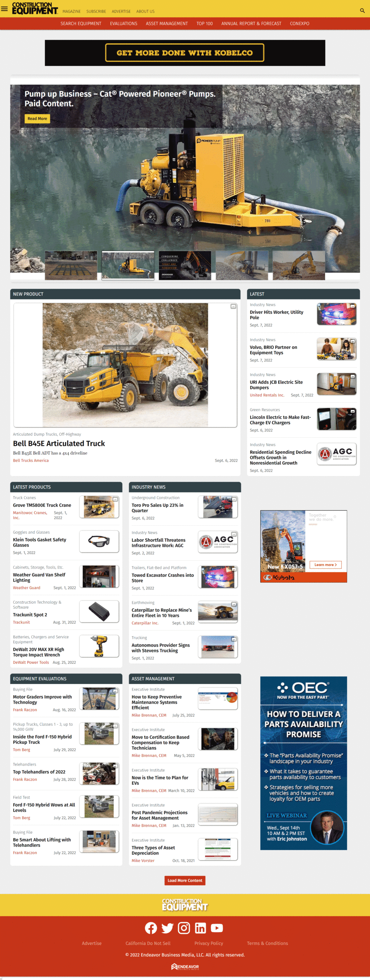
Task: Open the Bell Trucks America company link
Action: (x=31, y=461)
